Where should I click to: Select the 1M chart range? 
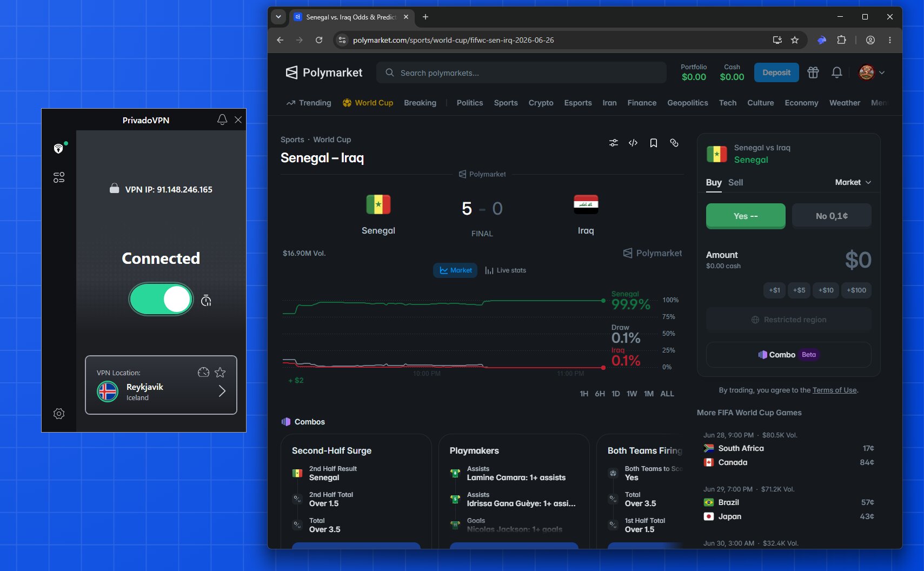click(649, 394)
